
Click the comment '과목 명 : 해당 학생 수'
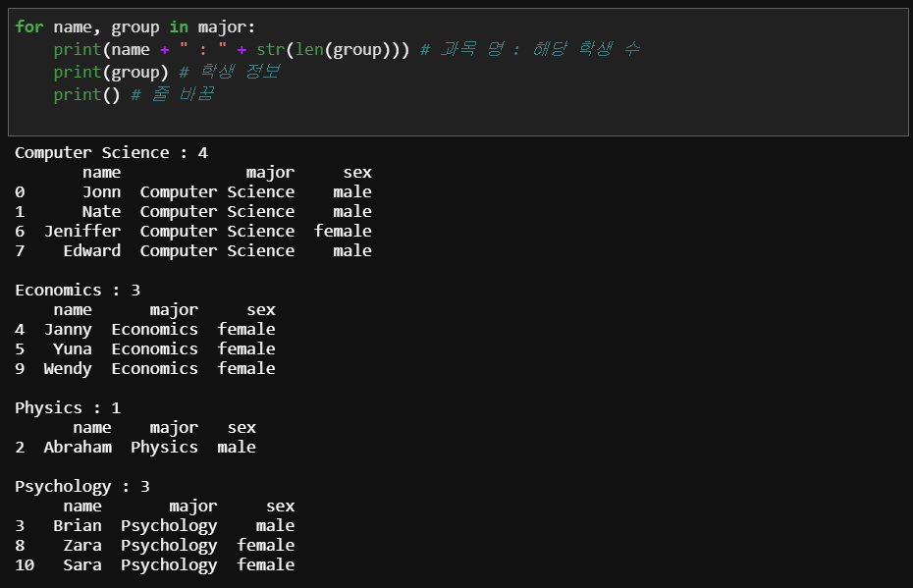[x=540, y=49]
